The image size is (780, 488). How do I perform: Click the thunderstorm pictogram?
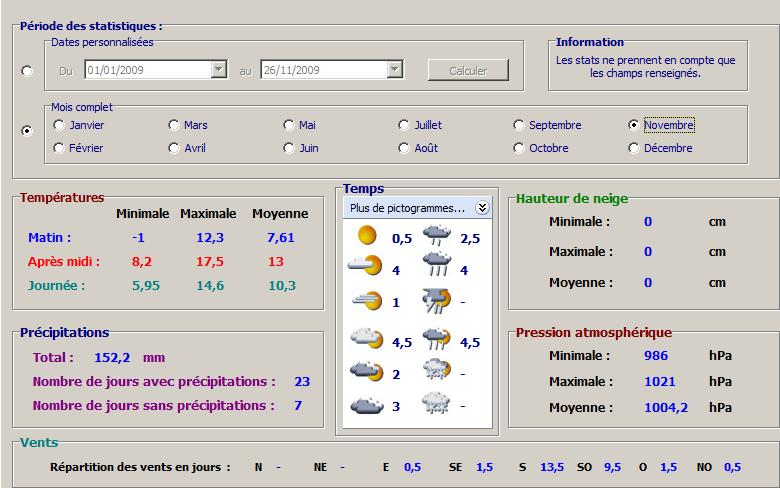point(437,301)
